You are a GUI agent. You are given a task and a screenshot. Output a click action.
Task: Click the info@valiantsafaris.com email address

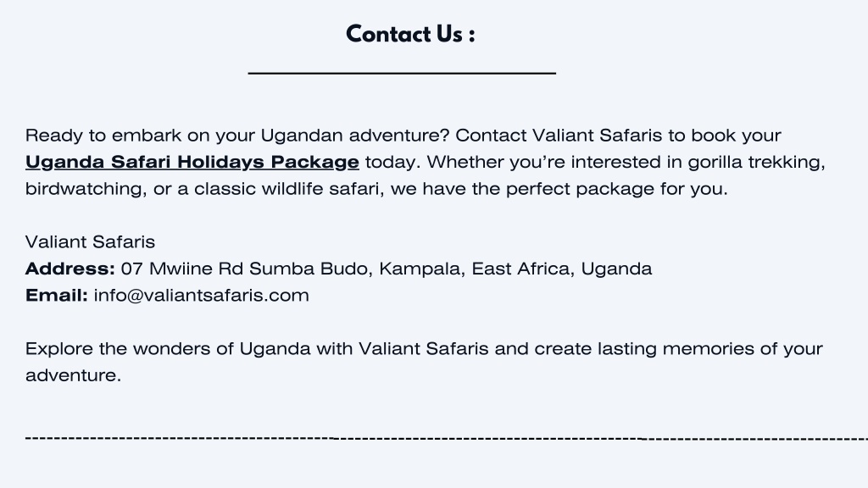point(202,296)
